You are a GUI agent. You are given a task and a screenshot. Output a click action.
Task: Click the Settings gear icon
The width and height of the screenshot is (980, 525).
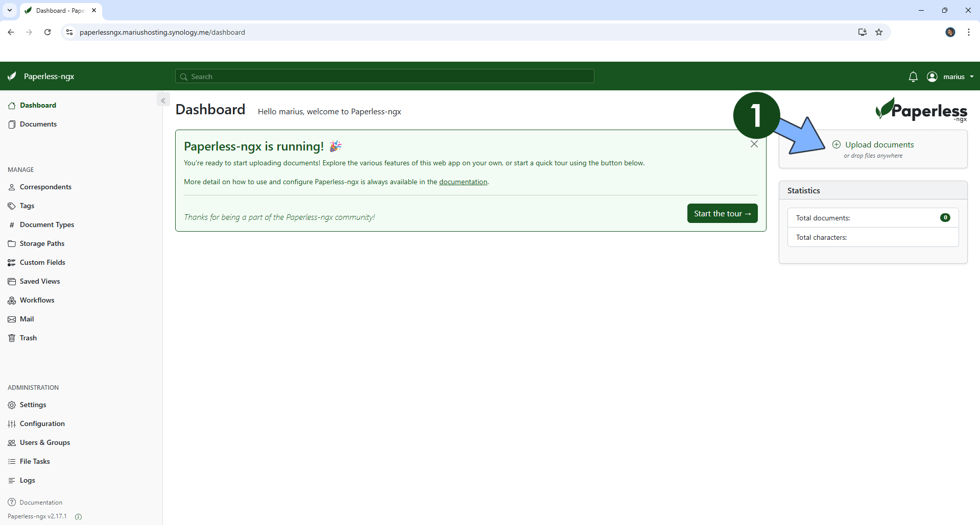tap(12, 405)
